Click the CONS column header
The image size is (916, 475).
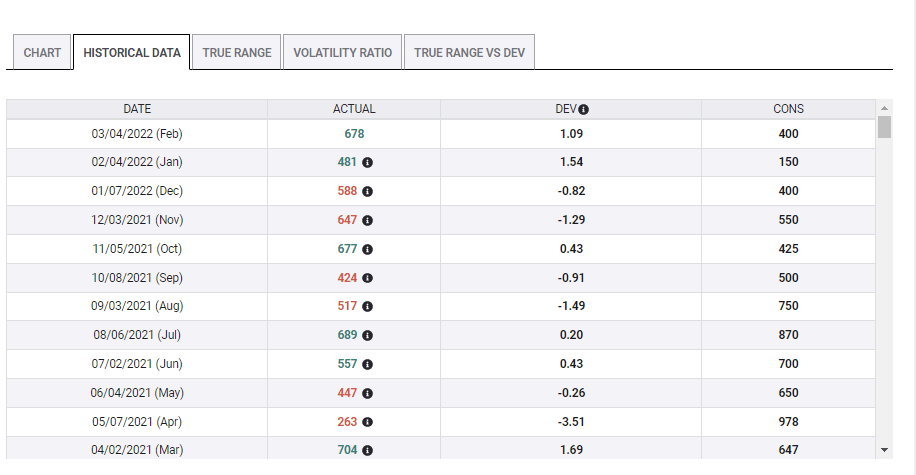coord(788,109)
